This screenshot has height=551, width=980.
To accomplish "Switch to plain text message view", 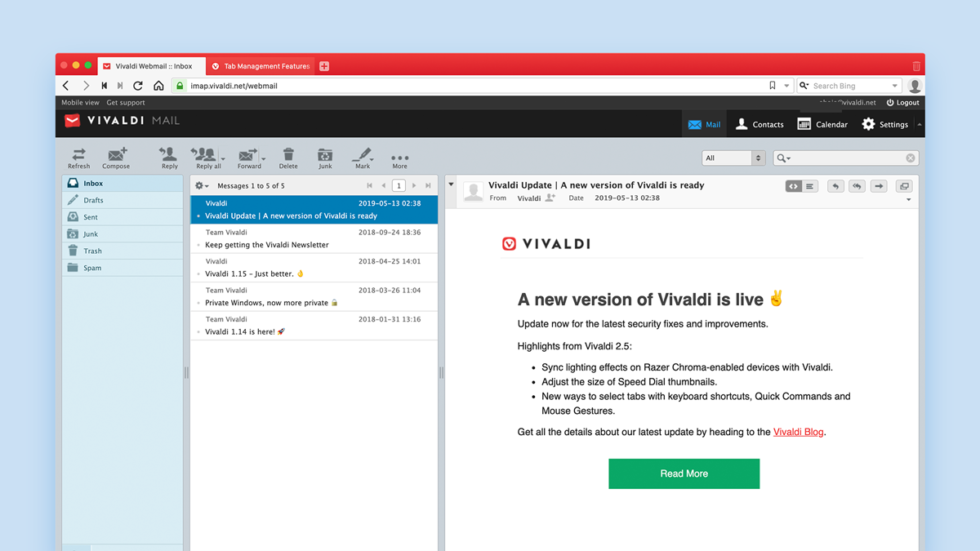I will [810, 186].
